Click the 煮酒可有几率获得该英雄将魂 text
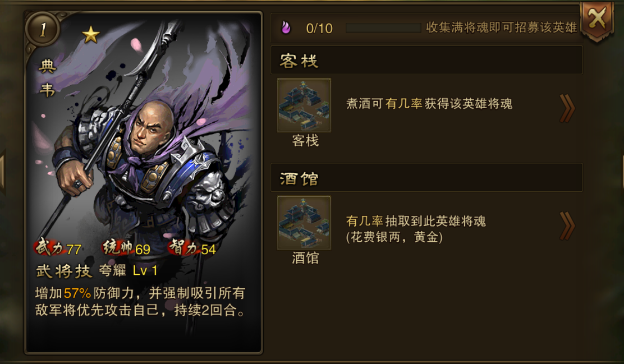Image resolution: width=624 pixels, height=364 pixels. pos(429,104)
